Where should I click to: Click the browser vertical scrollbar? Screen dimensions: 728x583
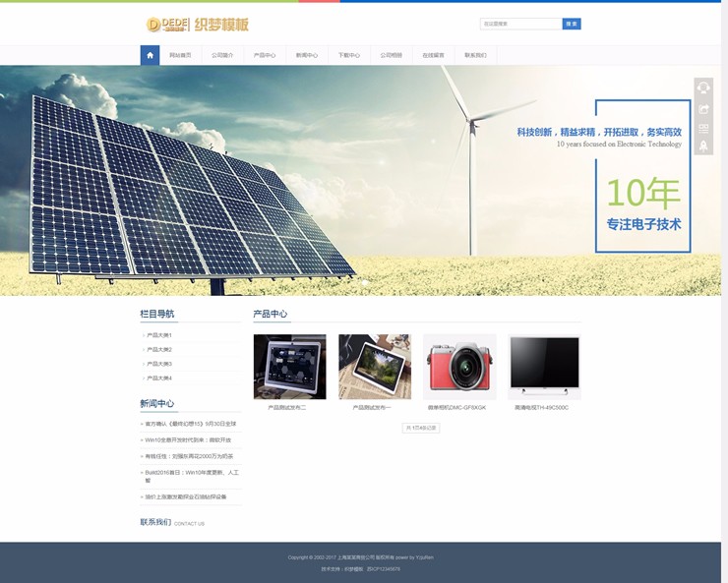coord(724,291)
